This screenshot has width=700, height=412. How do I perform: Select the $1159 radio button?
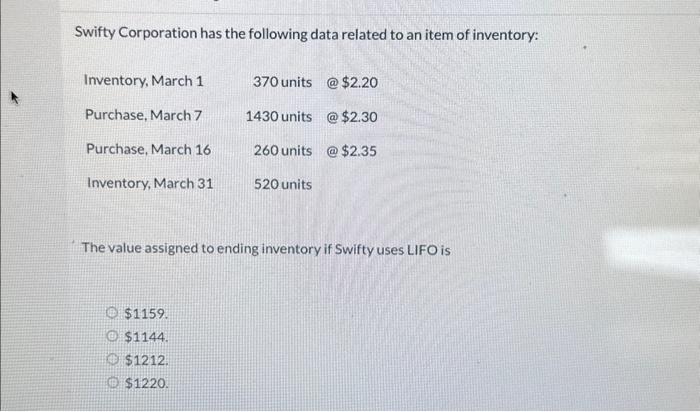click(114, 316)
